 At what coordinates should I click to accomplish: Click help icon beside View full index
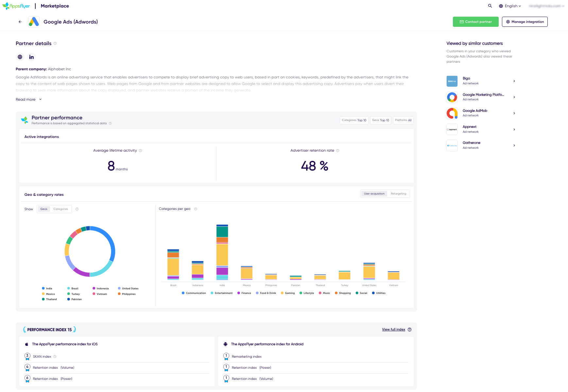[409, 330]
